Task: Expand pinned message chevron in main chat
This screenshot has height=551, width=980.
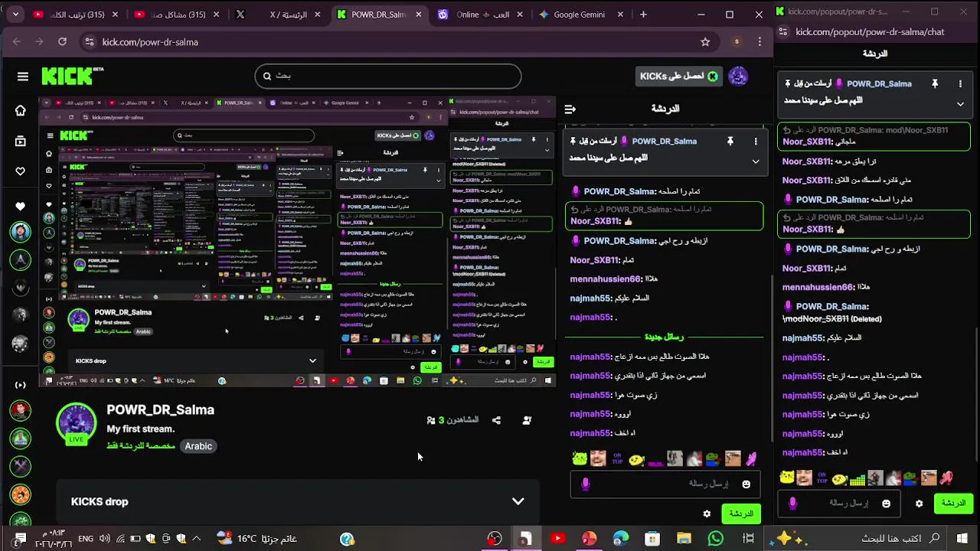Action: 756,161
